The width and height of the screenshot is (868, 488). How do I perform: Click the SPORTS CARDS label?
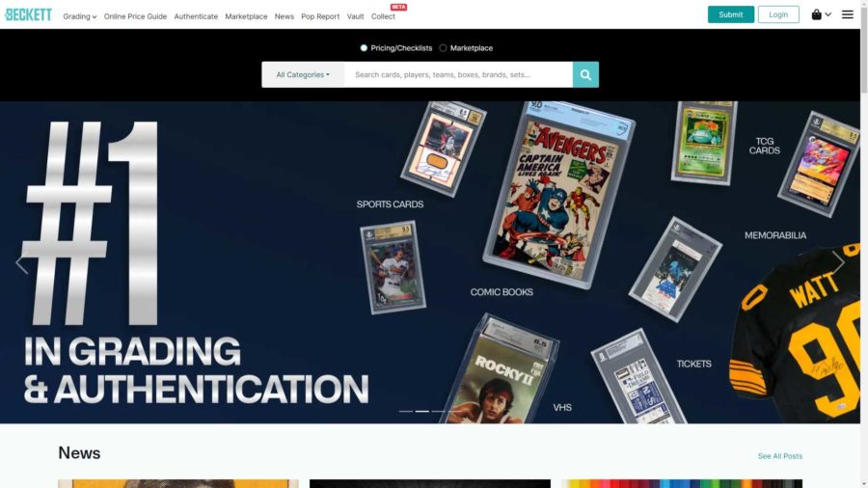click(390, 204)
